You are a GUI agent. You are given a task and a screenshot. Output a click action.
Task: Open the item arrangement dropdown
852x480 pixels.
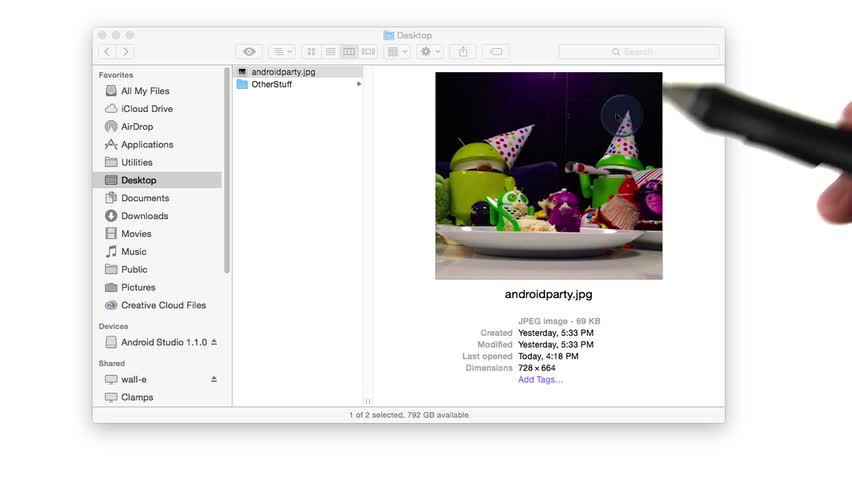(x=397, y=52)
